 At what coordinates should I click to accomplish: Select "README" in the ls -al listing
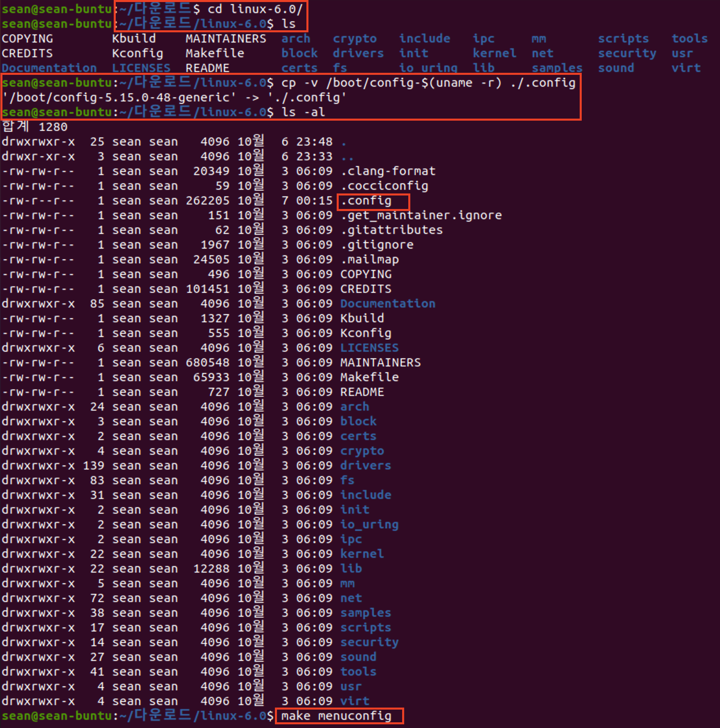coord(362,392)
